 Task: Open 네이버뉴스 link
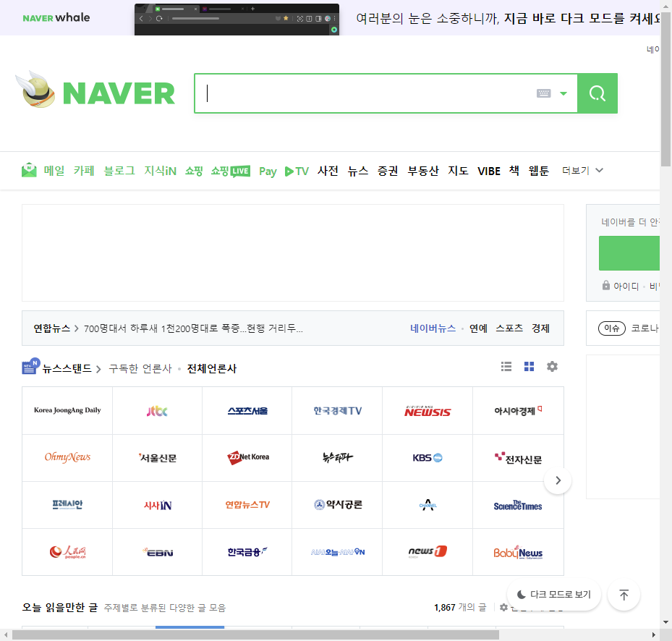[x=433, y=328]
